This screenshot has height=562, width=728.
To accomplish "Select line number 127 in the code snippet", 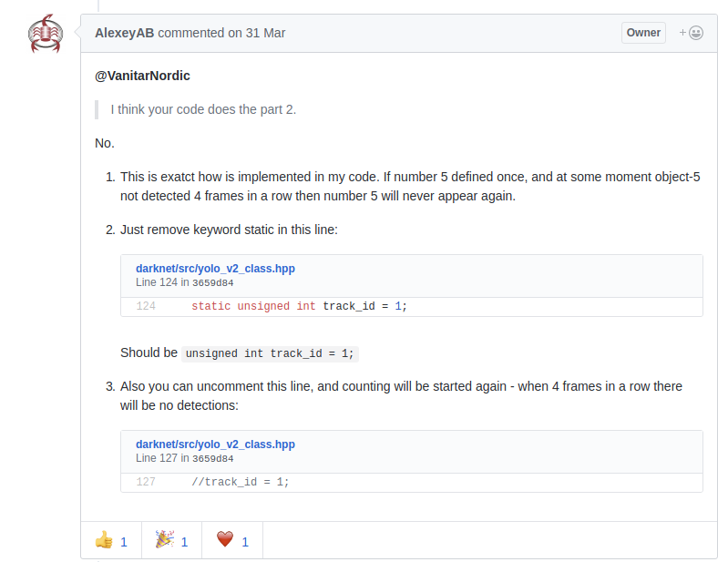I will click(x=146, y=482).
